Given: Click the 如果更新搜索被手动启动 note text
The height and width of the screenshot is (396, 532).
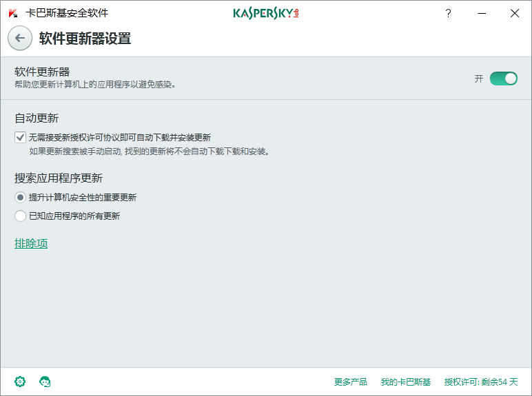Looking at the screenshot, I should coord(150,152).
